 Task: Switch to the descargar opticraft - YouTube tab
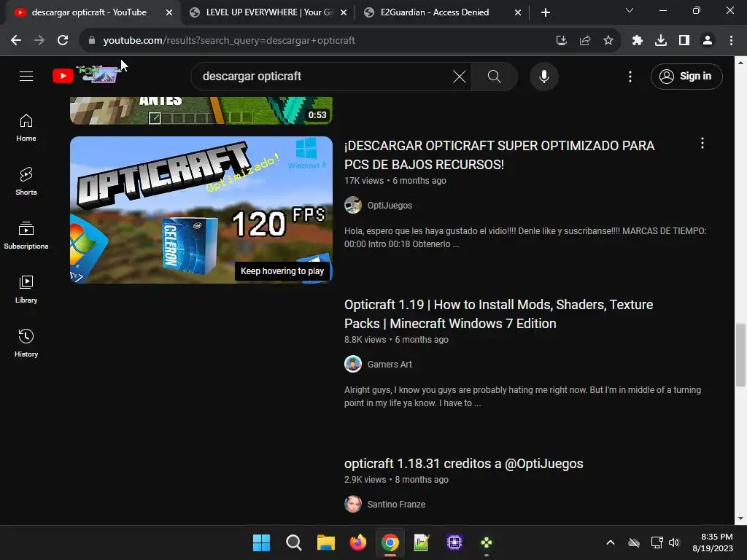click(x=88, y=12)
